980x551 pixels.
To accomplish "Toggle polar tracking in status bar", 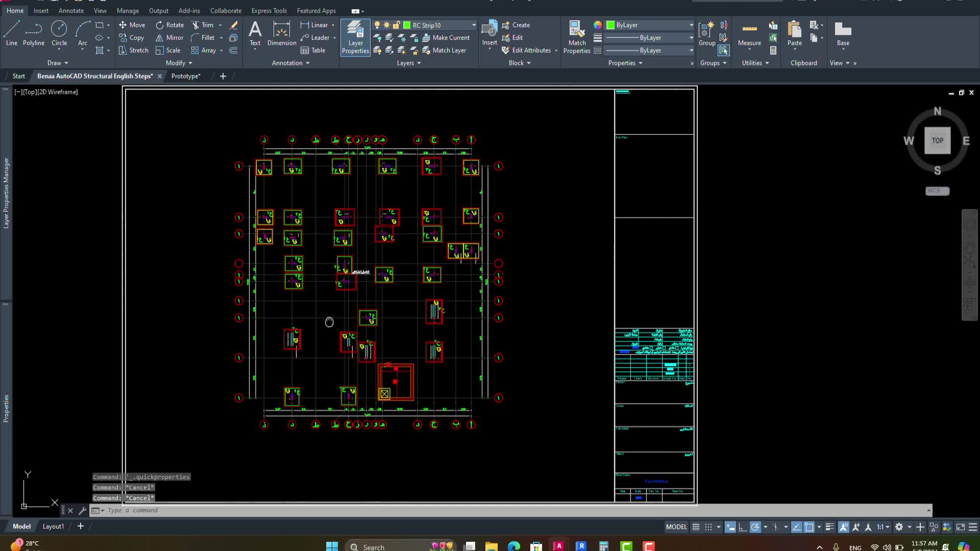I will [755, 527].
